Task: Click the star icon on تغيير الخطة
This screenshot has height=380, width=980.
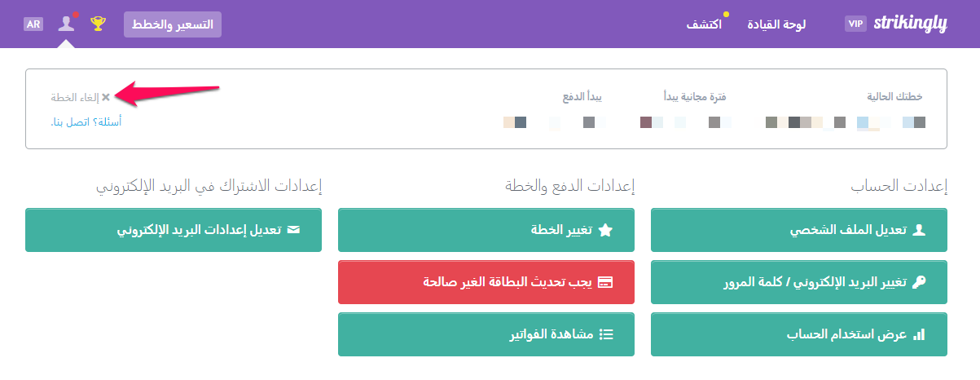Action: pyautogui.click(x=605, y=230)
